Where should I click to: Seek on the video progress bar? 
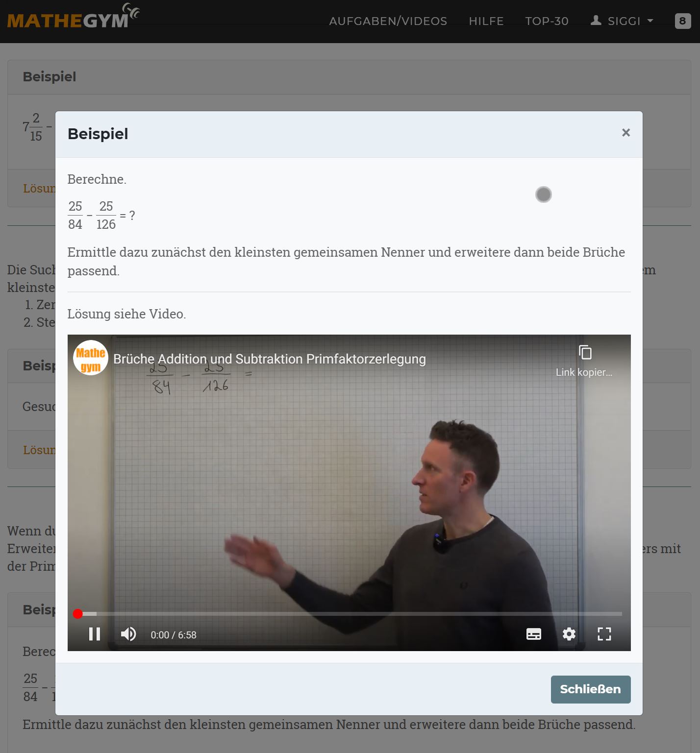tap(350, 613)
